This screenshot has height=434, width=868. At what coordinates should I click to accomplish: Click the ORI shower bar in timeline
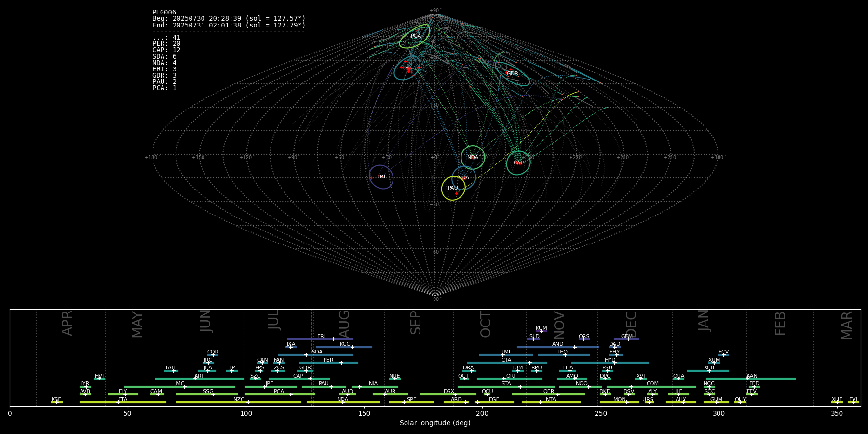[510, 379]
